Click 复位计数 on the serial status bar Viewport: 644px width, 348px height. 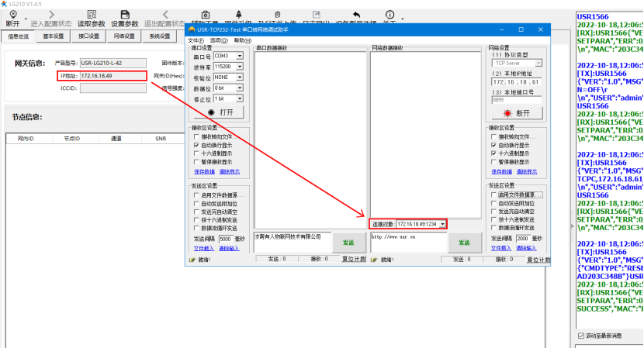tap(354, 259)
